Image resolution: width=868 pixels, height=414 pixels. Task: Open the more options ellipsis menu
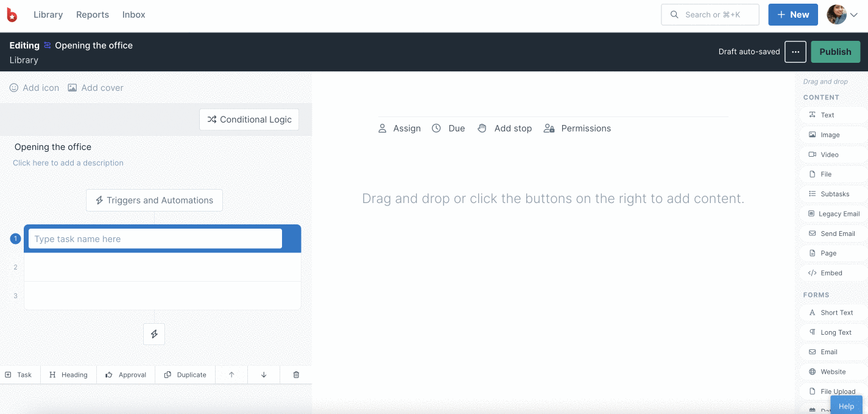point(796,52)
